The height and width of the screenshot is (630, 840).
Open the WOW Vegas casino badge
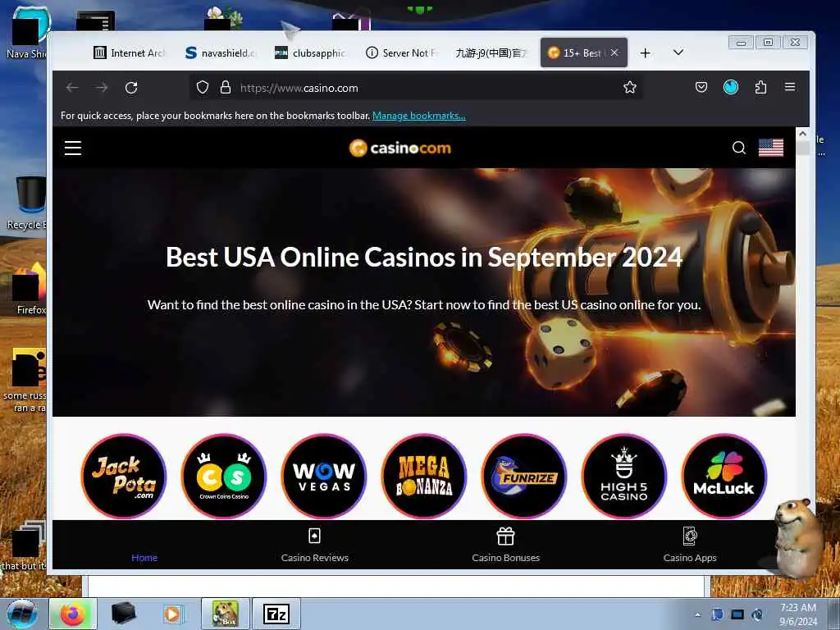(x=324, y=477)
